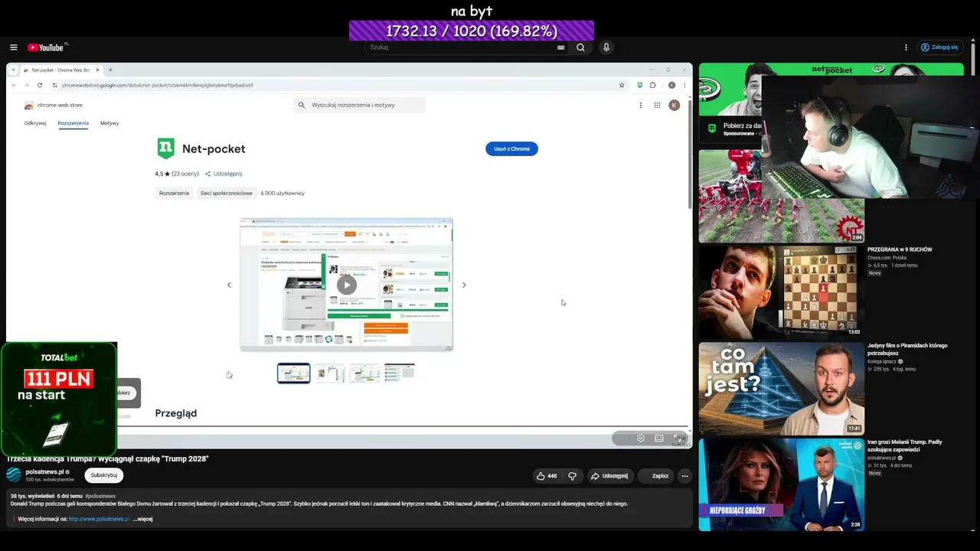Open the www.polsatnews.pl link in description
Screen dimensions: 980x551
coord(100,519)
